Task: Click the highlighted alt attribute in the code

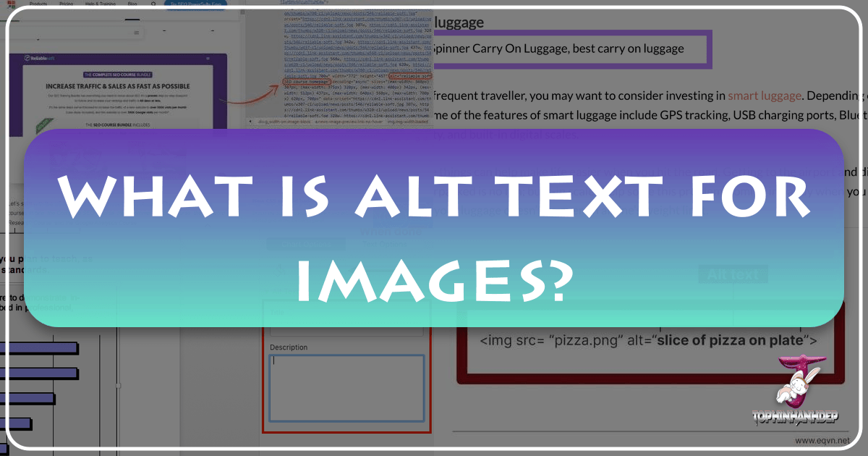Action: click(411, 75)
